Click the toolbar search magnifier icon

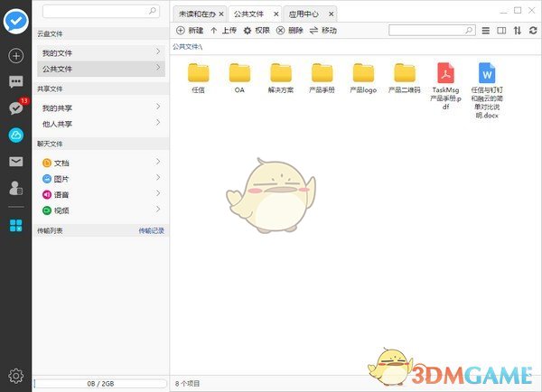click(469, 31)
